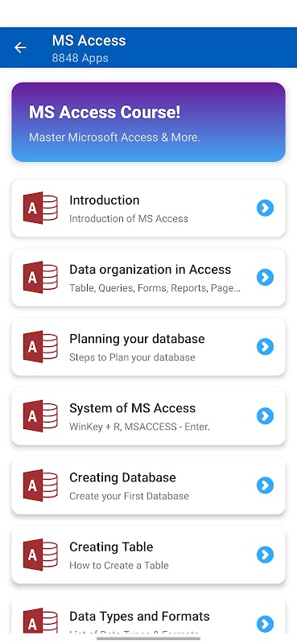Viewport: 297px width, 644px height.
Task: Tap the back arrow in header
Action: click(20, 47)
